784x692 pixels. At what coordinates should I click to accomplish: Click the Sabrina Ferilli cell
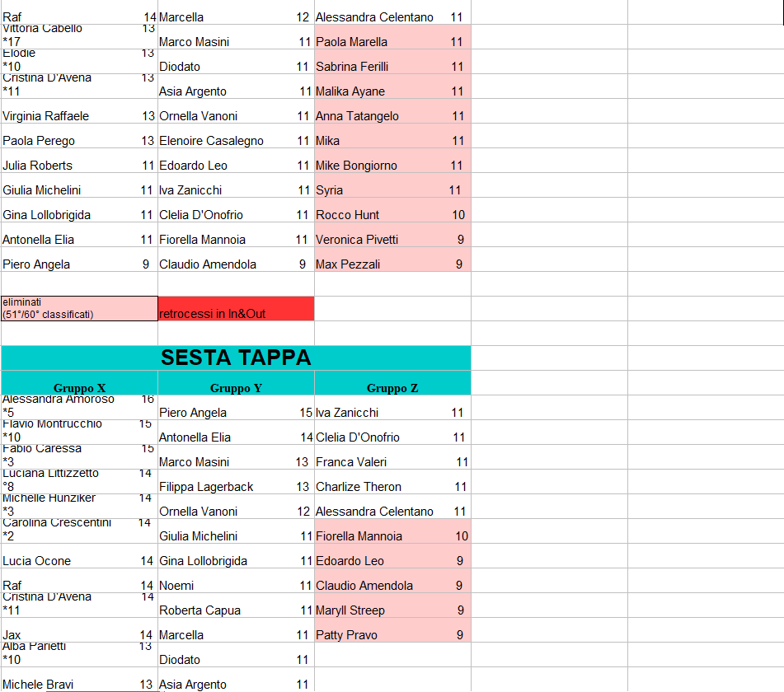point(352,67)
